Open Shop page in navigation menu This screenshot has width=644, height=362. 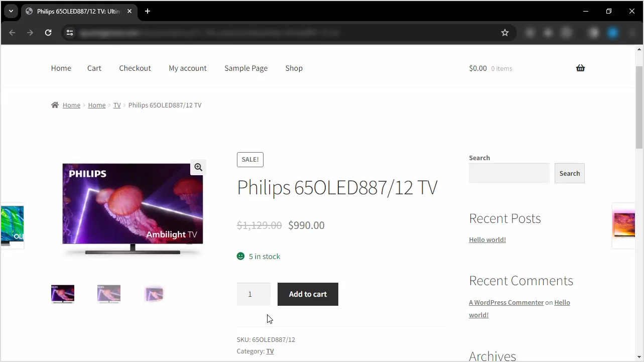[294, 68]
